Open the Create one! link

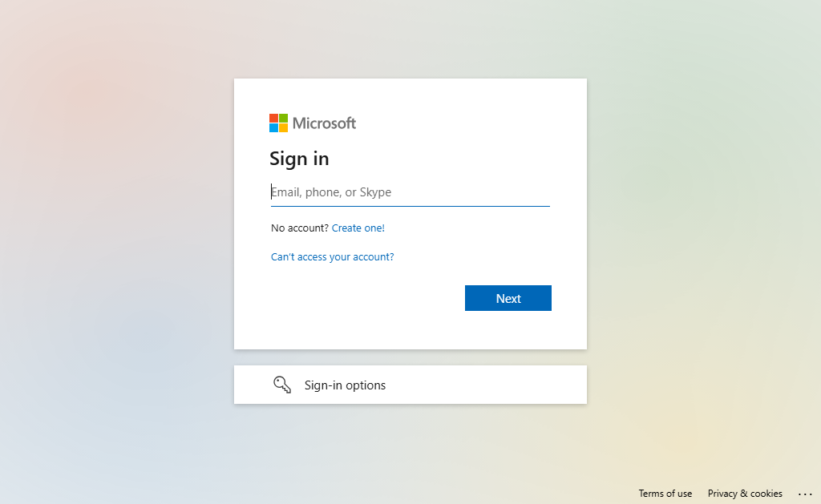pos(358,228)
